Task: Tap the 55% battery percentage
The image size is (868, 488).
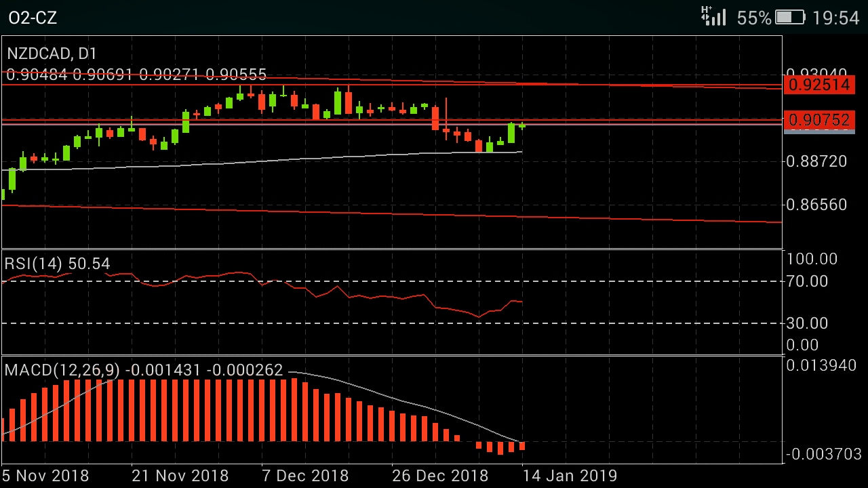Action: [x=754, y=18]
